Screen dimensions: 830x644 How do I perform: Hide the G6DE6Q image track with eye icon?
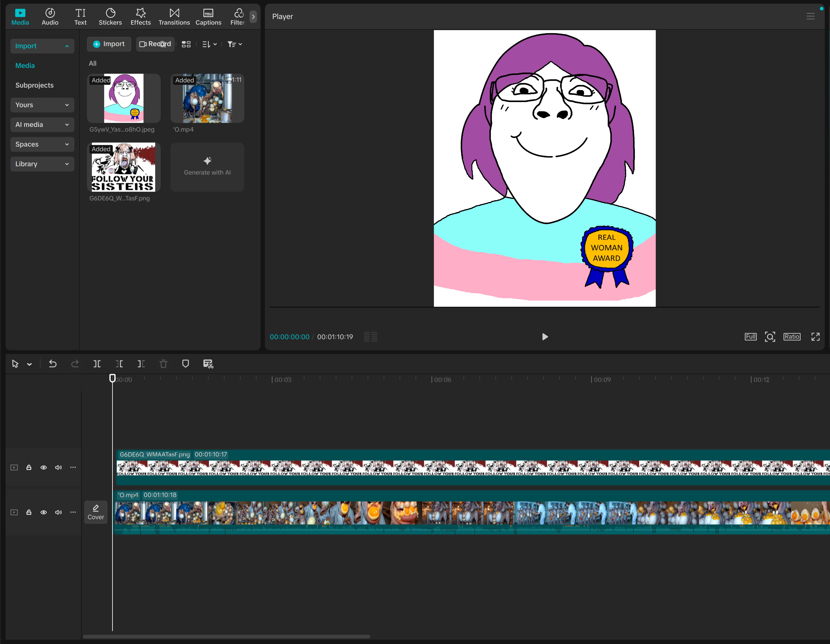[44, 468]
